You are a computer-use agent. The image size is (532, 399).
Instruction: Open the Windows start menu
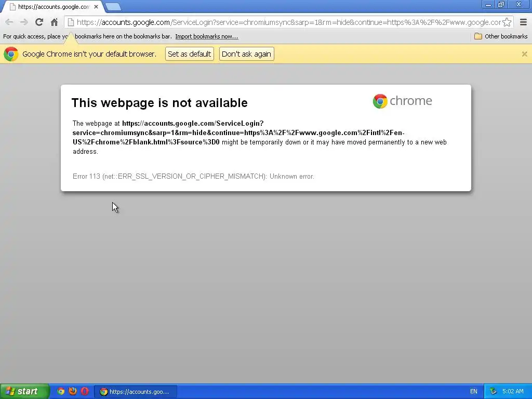click(x=24, y=391)
